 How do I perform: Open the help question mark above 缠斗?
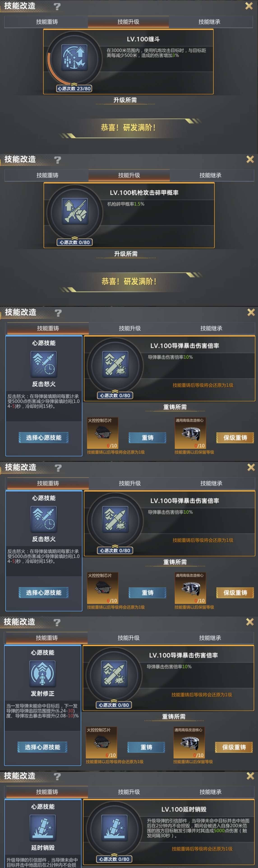pyautogui.click(x=57, y=6)
